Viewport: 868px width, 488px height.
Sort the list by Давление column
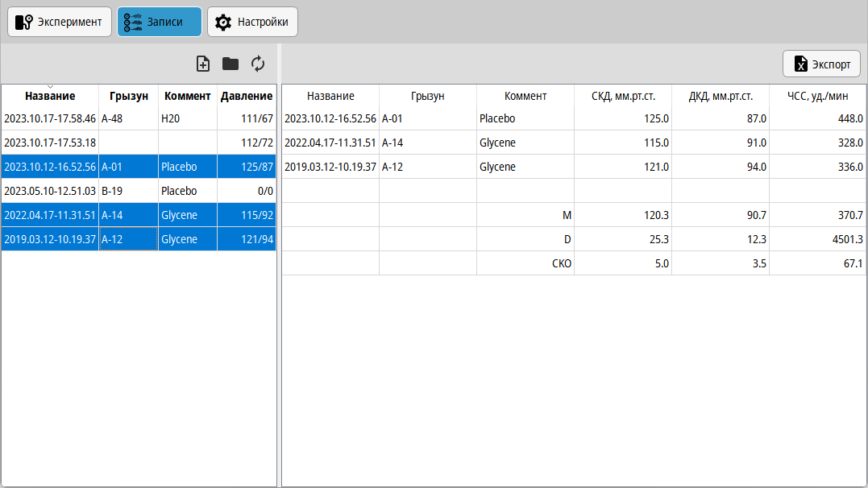(247, 96)
